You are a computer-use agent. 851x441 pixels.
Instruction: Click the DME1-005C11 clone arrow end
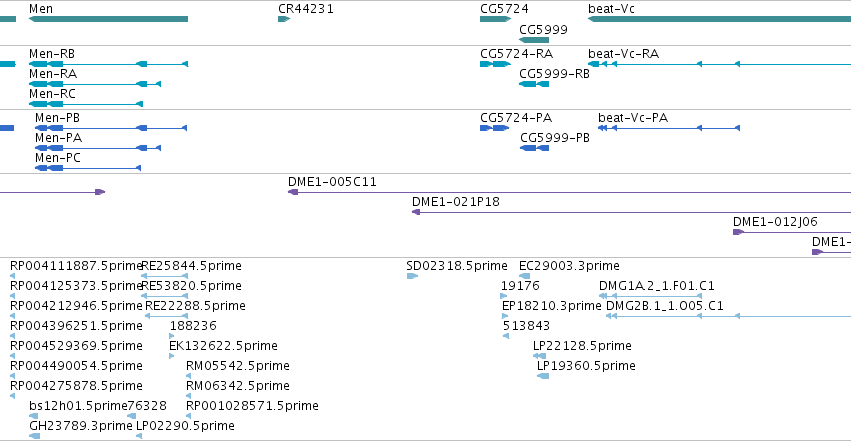293,192
